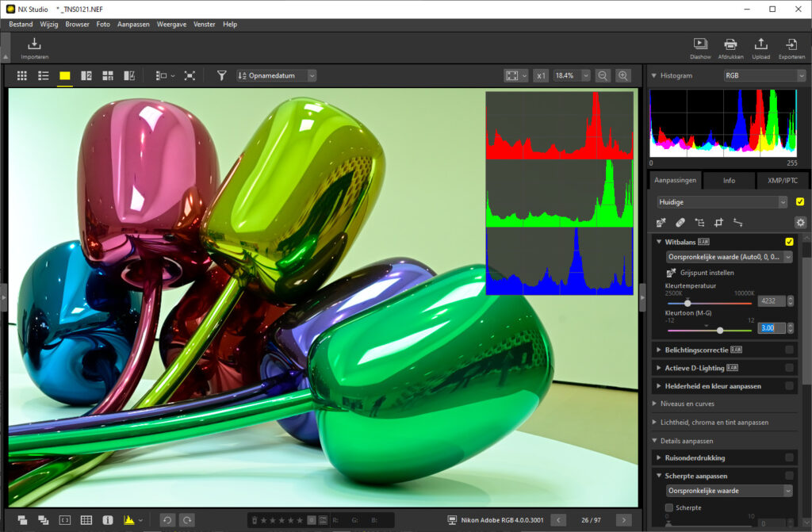Show focus point icon in bottom bar
812x532 pixels.
65,519
